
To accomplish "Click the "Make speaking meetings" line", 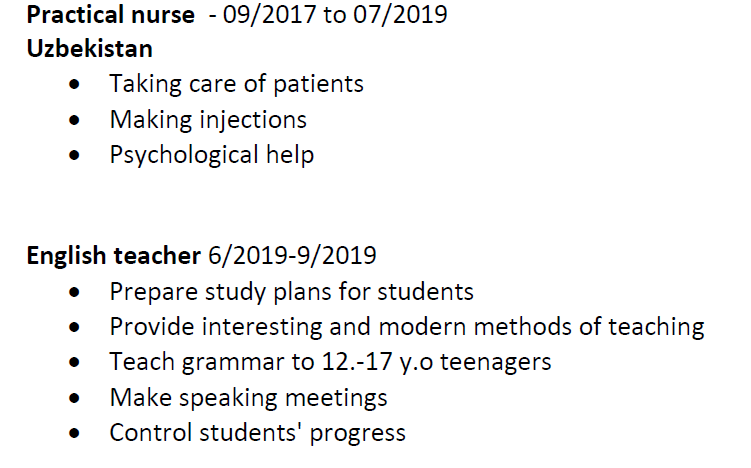I will click(x=248, y=398).
